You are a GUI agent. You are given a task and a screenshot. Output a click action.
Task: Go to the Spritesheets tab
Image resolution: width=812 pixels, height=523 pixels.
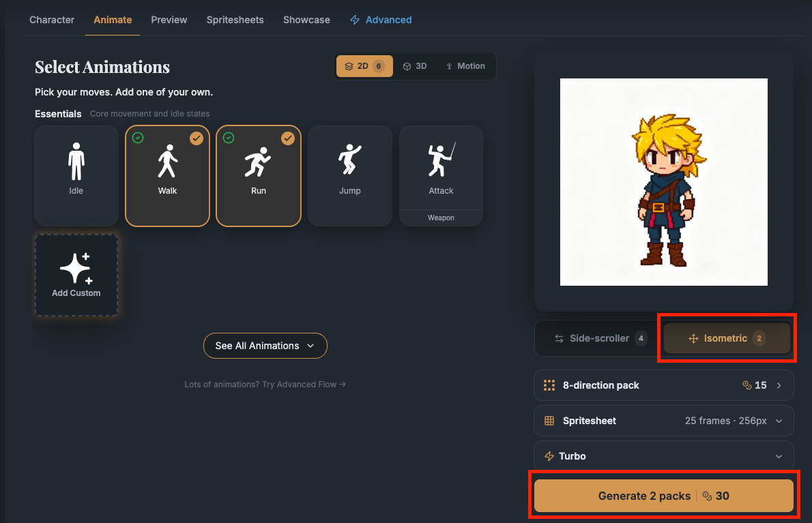point(235,20)
